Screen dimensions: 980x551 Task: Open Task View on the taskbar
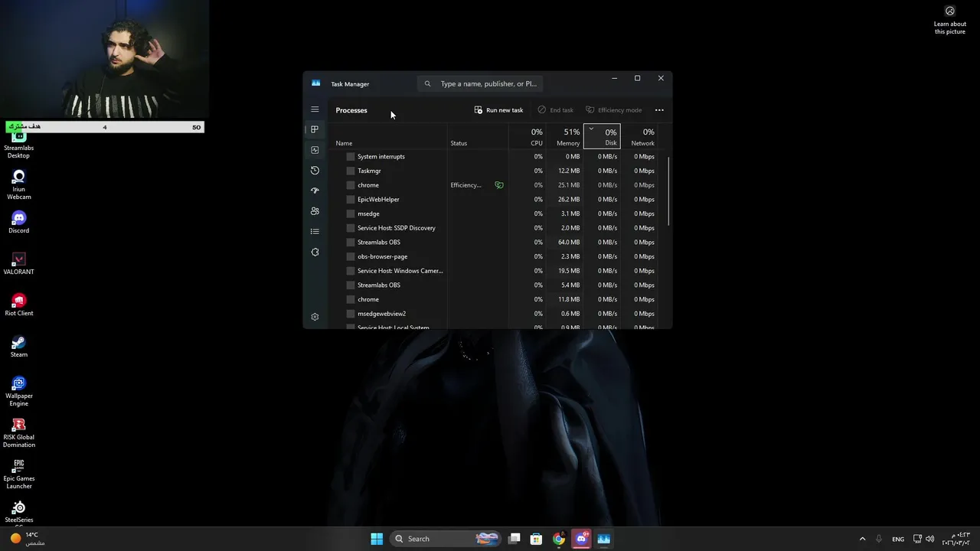(x=514, y=539)
